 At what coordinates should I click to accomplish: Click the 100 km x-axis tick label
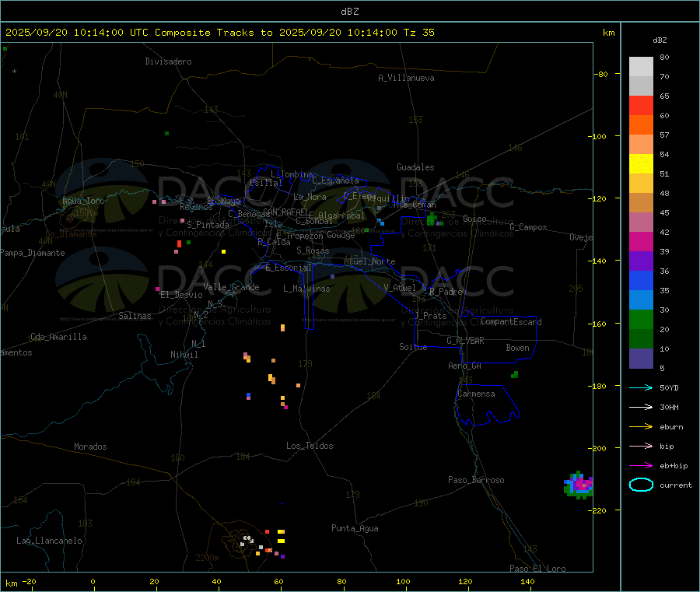pyautogui.click(x=403, y=581)
